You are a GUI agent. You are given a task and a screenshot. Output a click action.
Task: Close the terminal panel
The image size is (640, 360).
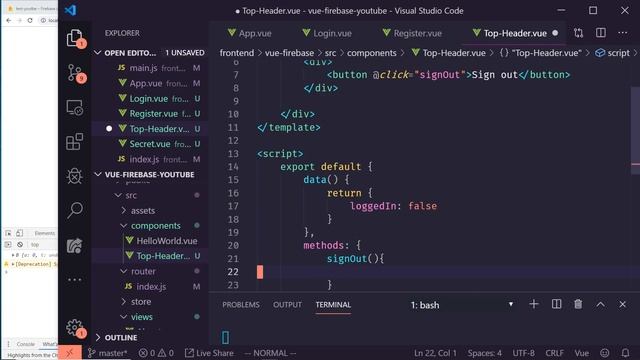point(622,304)
